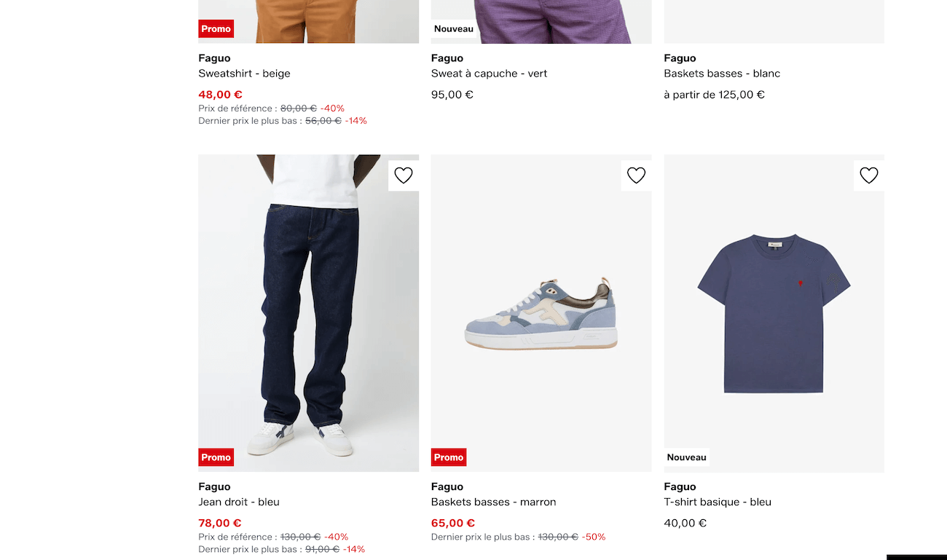Image resolution: width=947 pixels, height=560 pixels.
Task: Click the Promo badge on the jean photo
Action: (x=216, y=457)
